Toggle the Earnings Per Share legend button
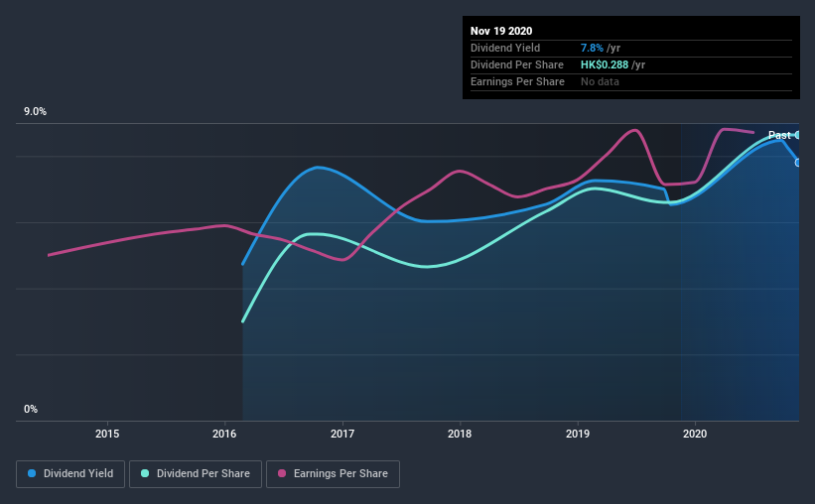Image resolution: width=815 pixels, height=504 pixels. (333, 474)
